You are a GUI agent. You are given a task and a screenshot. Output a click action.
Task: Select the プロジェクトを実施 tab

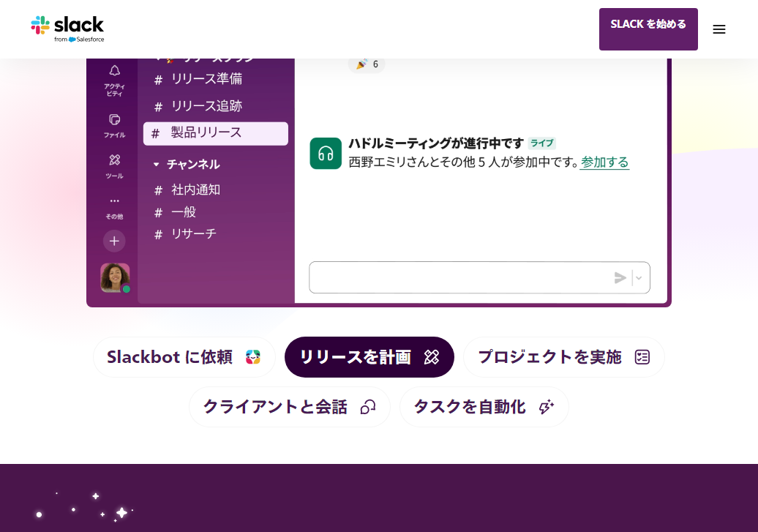tap(564, 357)
